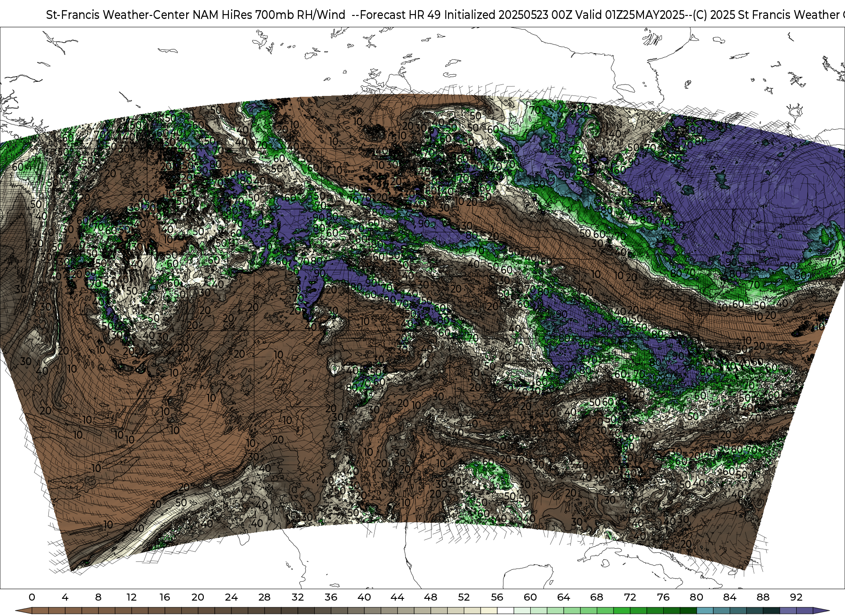Click the colorbar tick label "44"
Viewport: 845px width, 616px height.
click(x=397, y=597)
